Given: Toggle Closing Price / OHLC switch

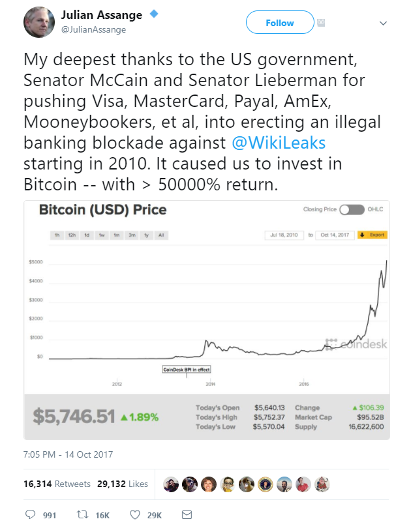Looking at the screenshot, I should coord(351,209).
